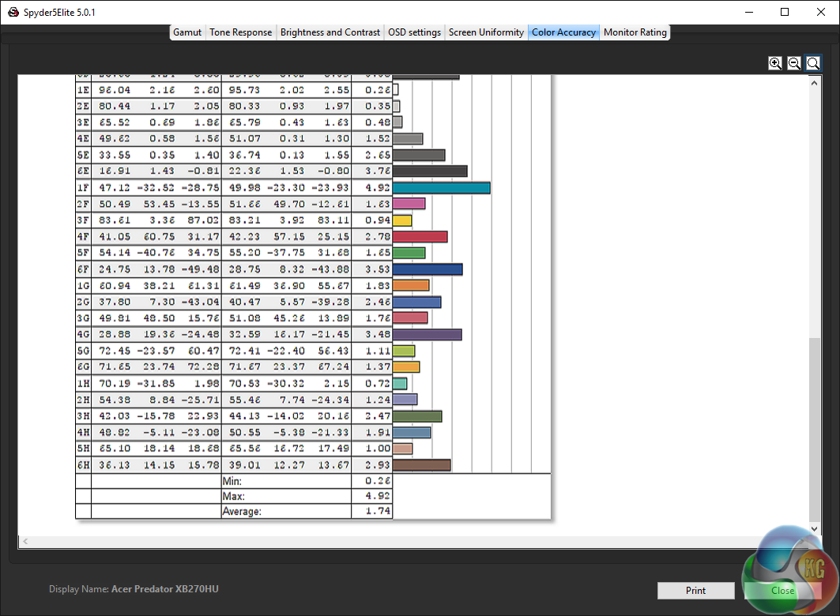840x616 pixels.
Task: Minimize the Spyder5Elite window
Action: [x=749, y=12]
